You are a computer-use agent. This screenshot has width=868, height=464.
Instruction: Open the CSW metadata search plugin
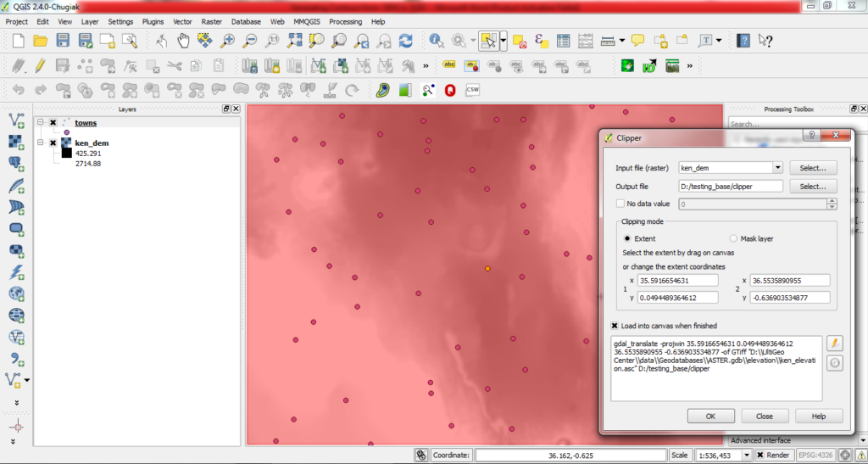pyautogui.click(x=472, y=90)
